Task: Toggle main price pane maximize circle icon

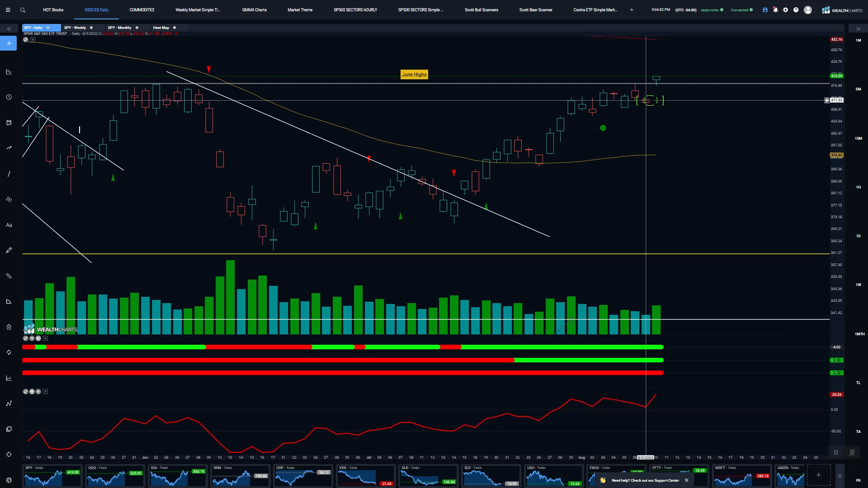Action: coord(26,40)
